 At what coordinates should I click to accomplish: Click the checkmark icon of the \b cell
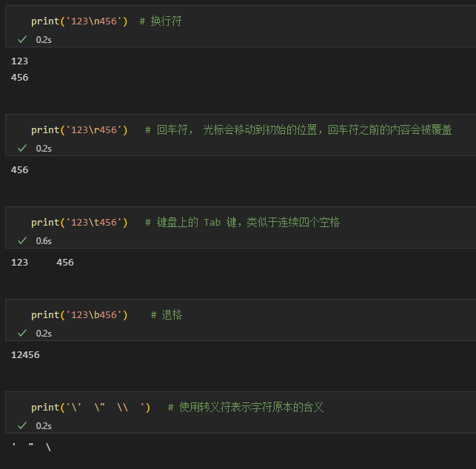[x=22, y=334]
